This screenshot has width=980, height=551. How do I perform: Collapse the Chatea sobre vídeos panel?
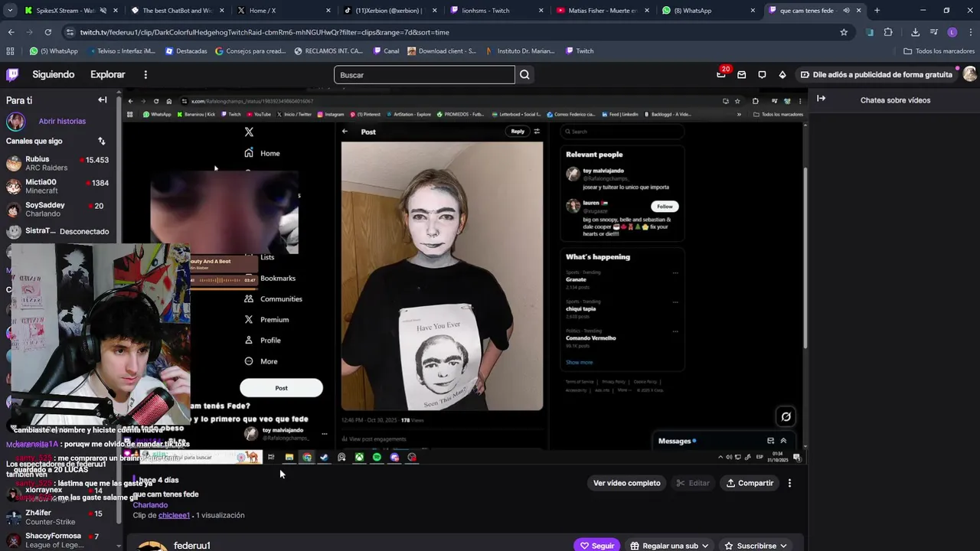click(821, 99)
